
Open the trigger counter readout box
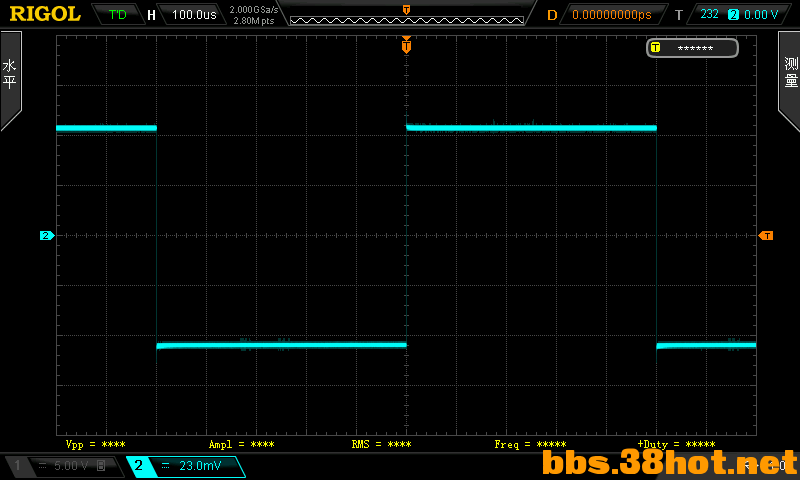pyautogui.click(x=692, y=48)
